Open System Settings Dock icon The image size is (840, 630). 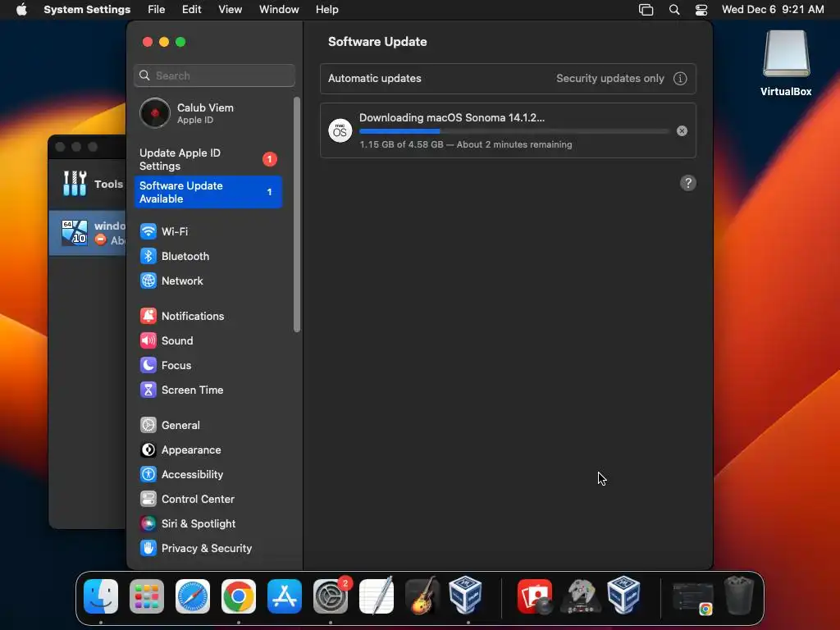pos(331,596)
